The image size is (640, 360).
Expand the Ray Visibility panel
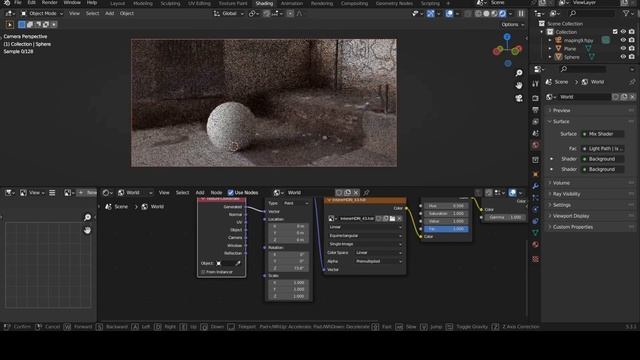pyautogui.click(x=590, y=194)
